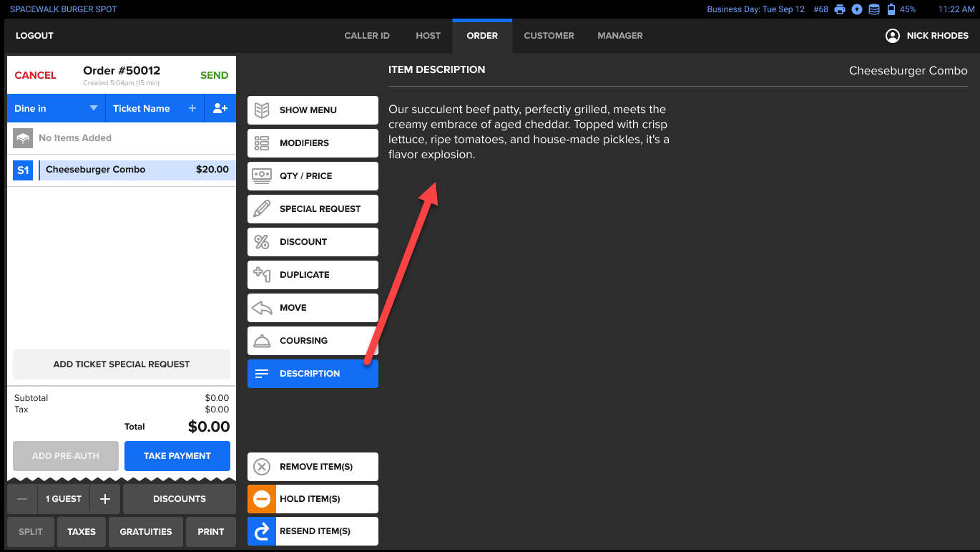Click the Remove Item(s) X icon
The image size is (980, 552).
pos(262,467)
